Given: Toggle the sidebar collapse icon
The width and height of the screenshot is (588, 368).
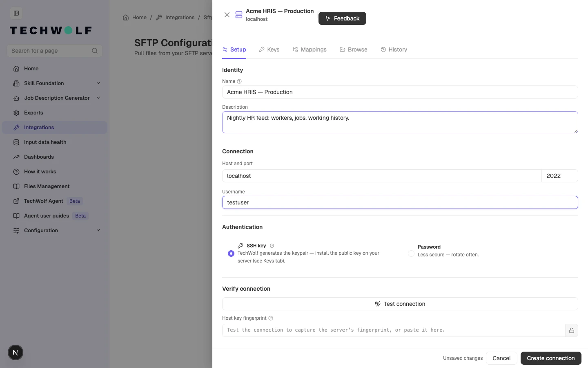Looking at the screenshot, I should pyautogui.click(x=16, y=13).
